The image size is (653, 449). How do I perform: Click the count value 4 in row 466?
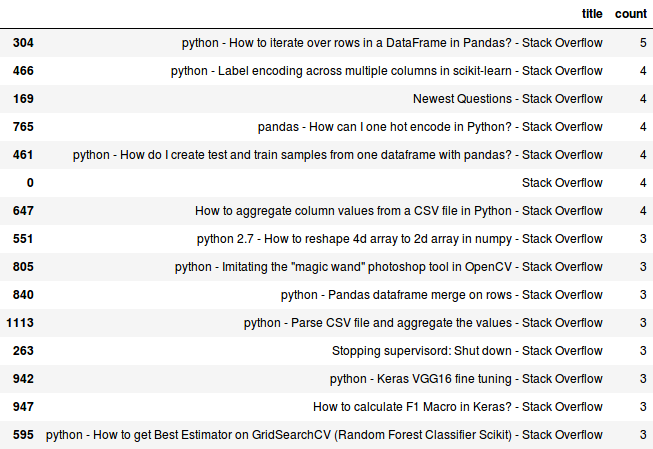click(643, 71)
